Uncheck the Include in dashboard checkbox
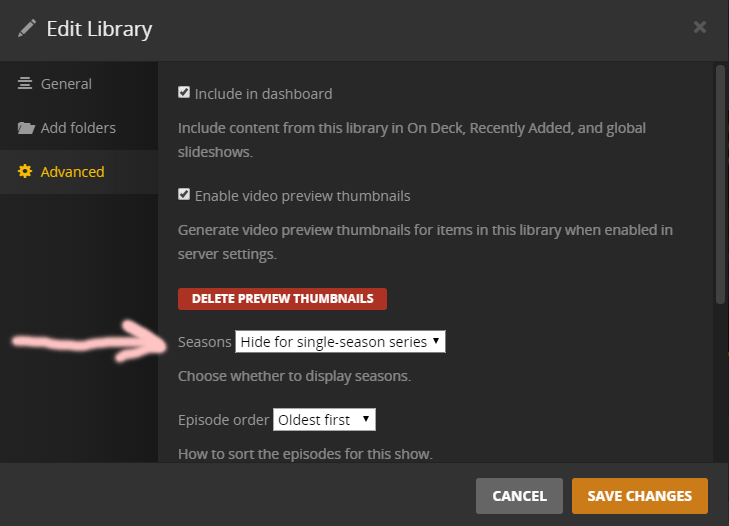The image size is (729, 526). 184,93
